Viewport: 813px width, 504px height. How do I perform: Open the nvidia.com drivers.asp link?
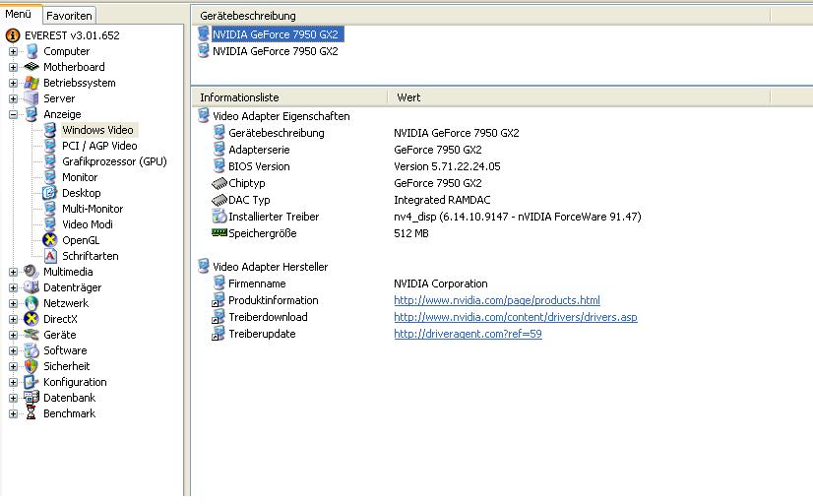[516, 317]
